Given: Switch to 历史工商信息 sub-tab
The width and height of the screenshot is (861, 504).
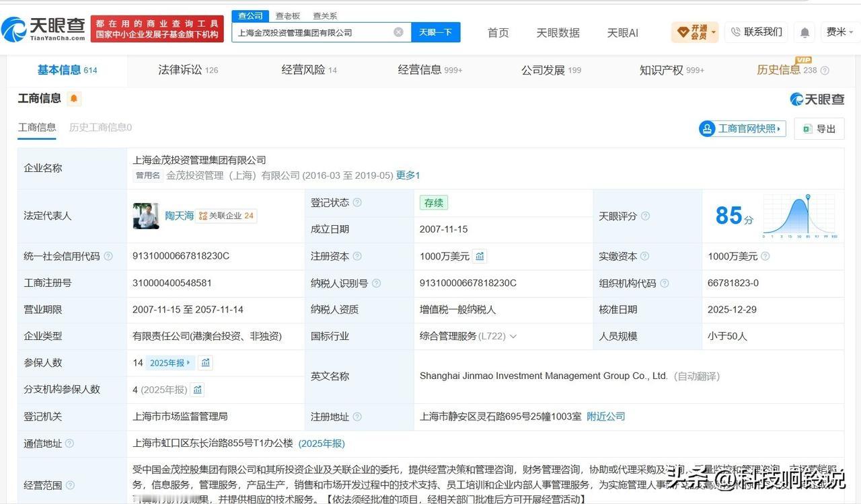Looking at the screenshot, I should [100, 128].
